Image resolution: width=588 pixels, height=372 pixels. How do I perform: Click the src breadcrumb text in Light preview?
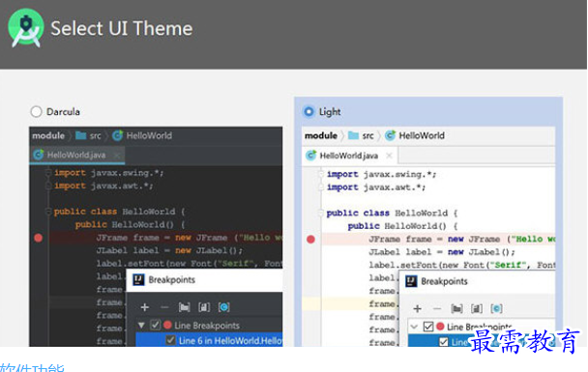point(368,136)
